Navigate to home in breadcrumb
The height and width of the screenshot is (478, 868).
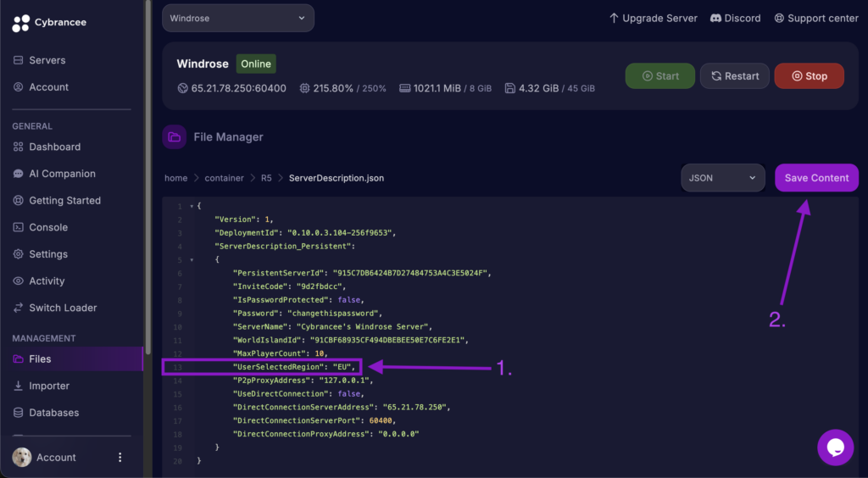pos(176,178)
